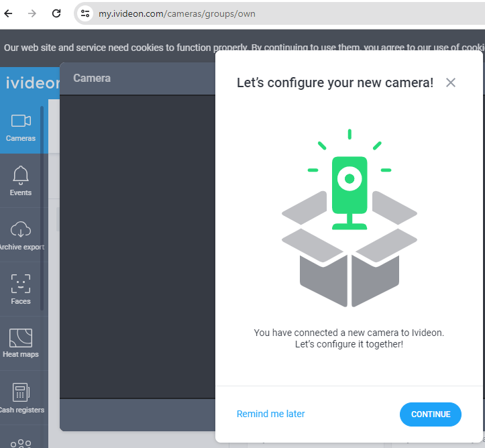
Task: Open the Cash registers section
Action: [x=21, y=398]
